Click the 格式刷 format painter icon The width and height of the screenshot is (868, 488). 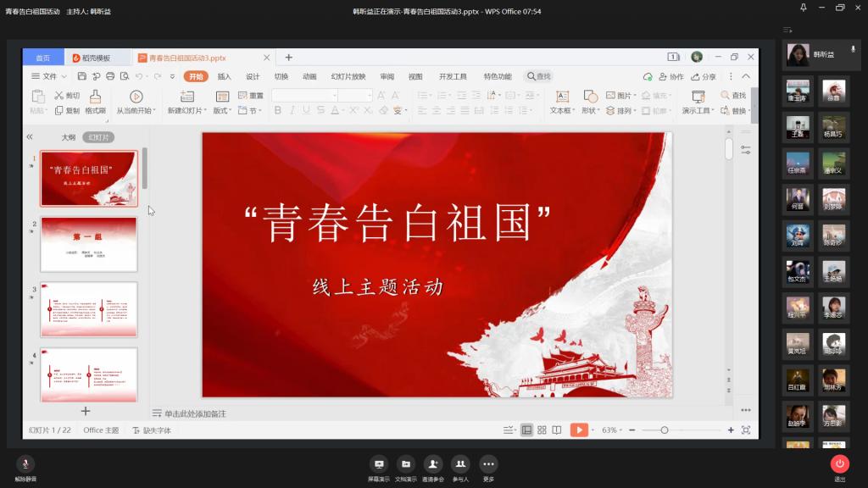[x=95, y=97]
